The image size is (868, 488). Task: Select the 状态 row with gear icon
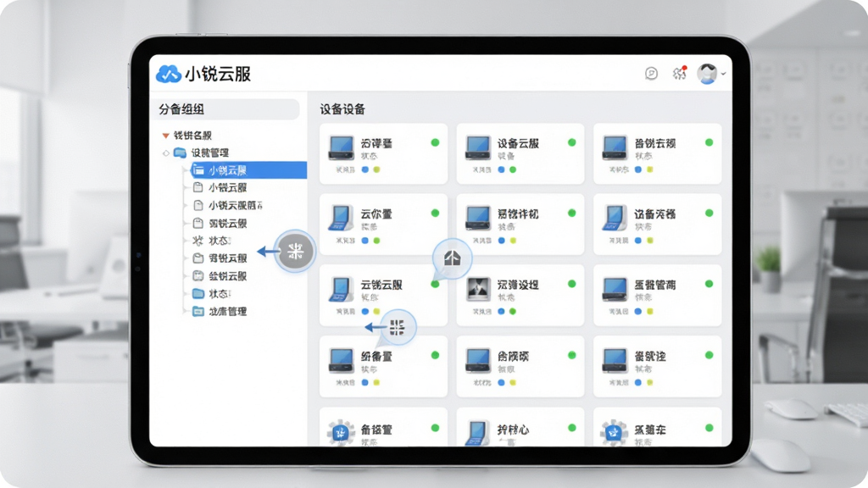point(211,241)
